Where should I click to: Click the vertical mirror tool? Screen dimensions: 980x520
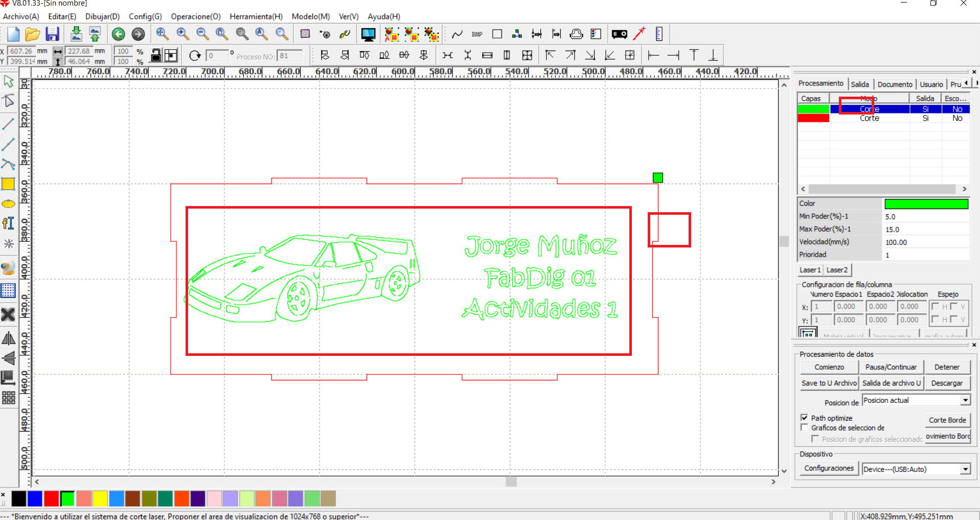point(8,358)
